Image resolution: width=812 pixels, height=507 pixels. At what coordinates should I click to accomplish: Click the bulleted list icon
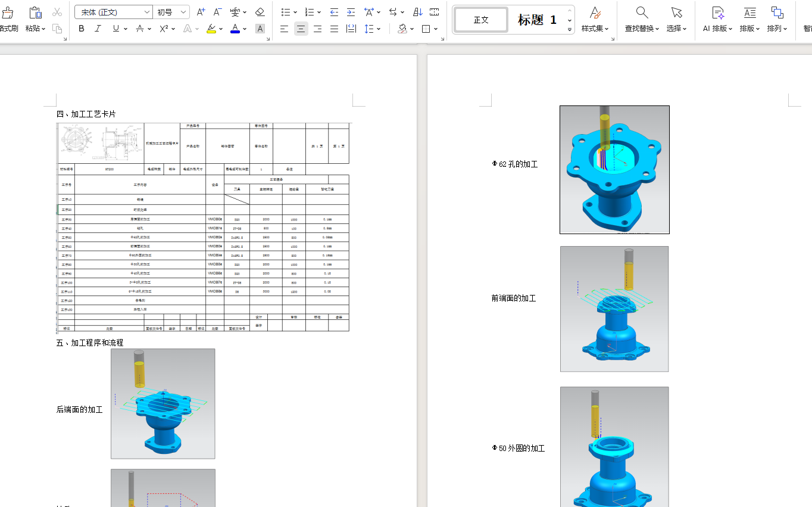click(286, 12)
